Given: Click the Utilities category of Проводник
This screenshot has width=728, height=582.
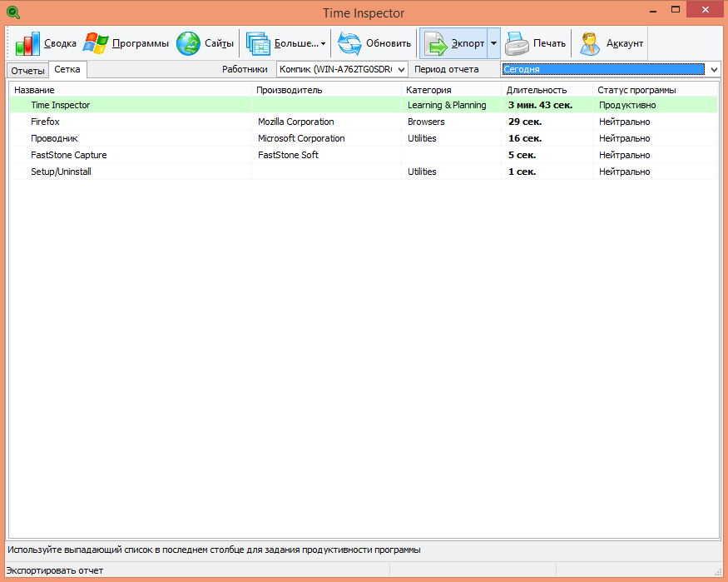Looking at the screenshot, I should tap(422, 138).
